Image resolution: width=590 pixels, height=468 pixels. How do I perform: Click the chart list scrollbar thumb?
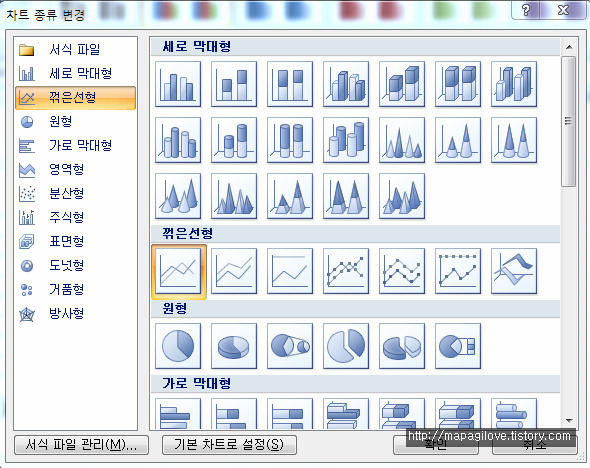click(x=569, y=121)
